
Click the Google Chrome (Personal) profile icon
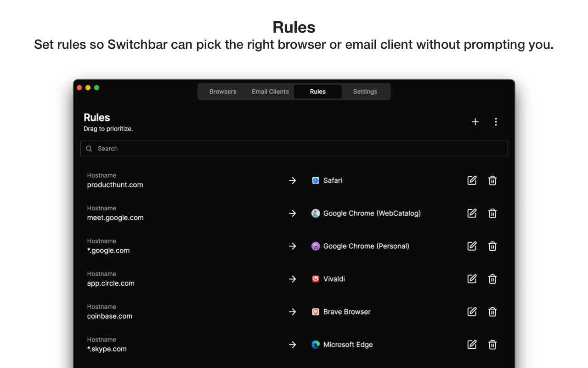click(316, 246)
